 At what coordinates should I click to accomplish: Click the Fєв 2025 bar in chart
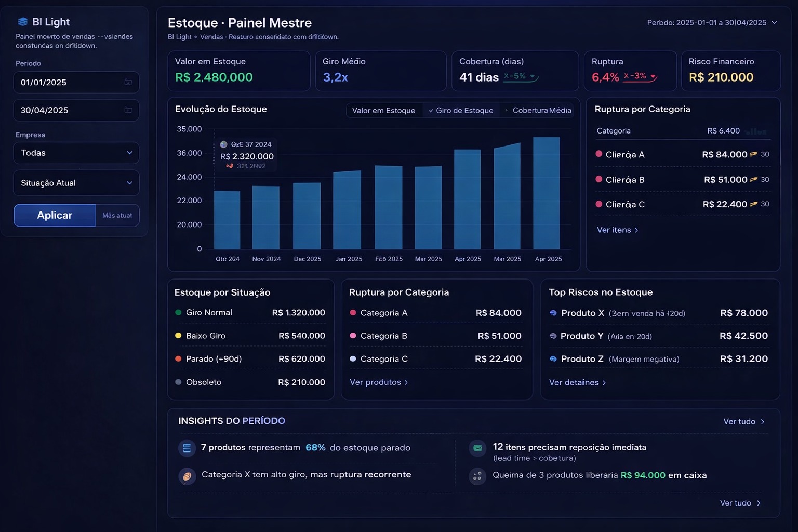(389, 208)
